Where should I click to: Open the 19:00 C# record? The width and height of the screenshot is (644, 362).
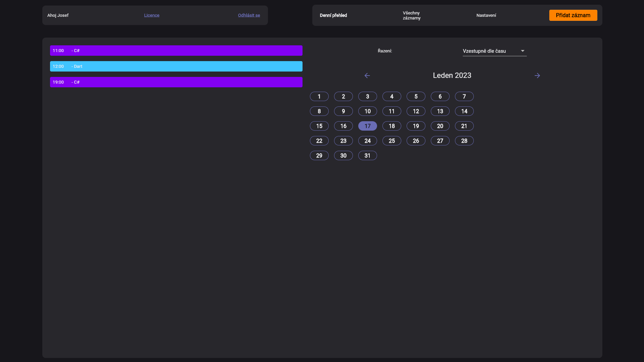(176, 82)
